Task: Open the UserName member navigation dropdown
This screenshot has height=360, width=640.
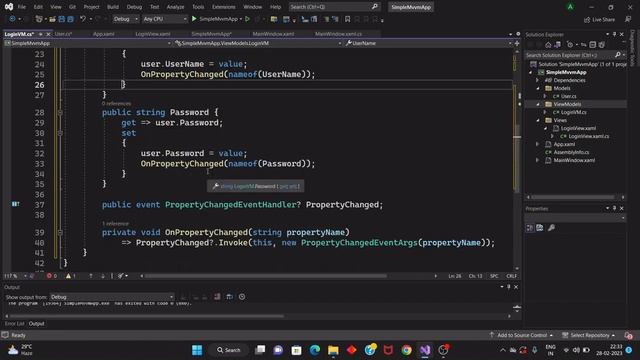Action: (x=428, y=43)
